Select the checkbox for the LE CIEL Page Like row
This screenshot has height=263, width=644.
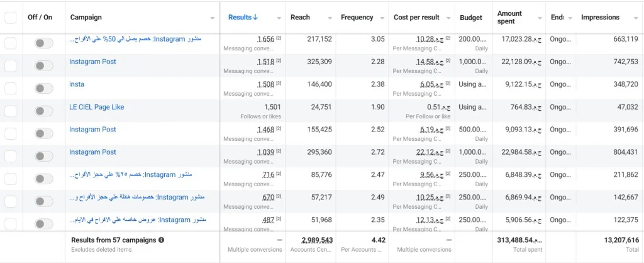(10, 111)
